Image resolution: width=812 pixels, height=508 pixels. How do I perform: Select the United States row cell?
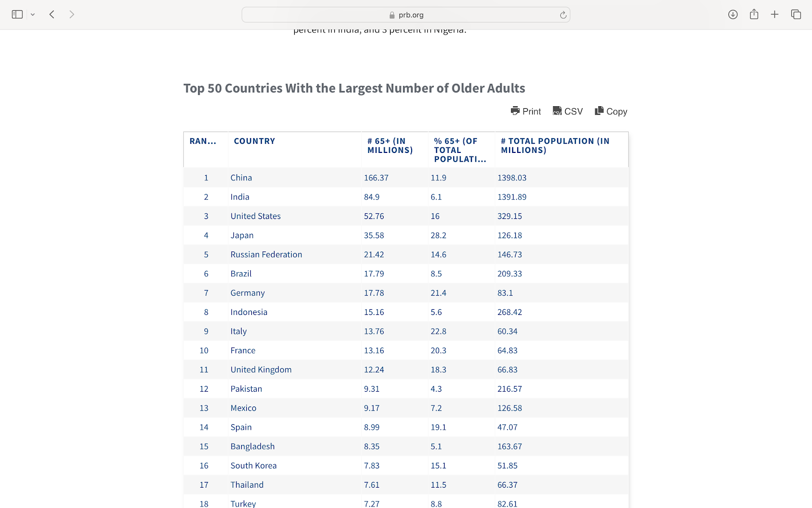tap(255, 216)
